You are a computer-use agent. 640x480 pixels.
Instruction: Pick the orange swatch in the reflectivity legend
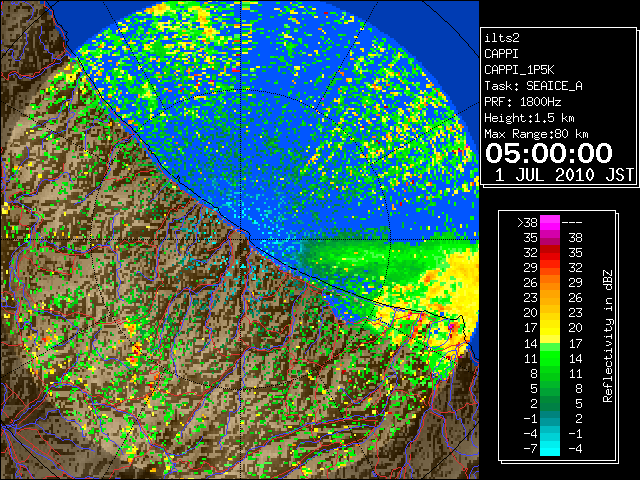pyautogui.click(x=550, y=283)
